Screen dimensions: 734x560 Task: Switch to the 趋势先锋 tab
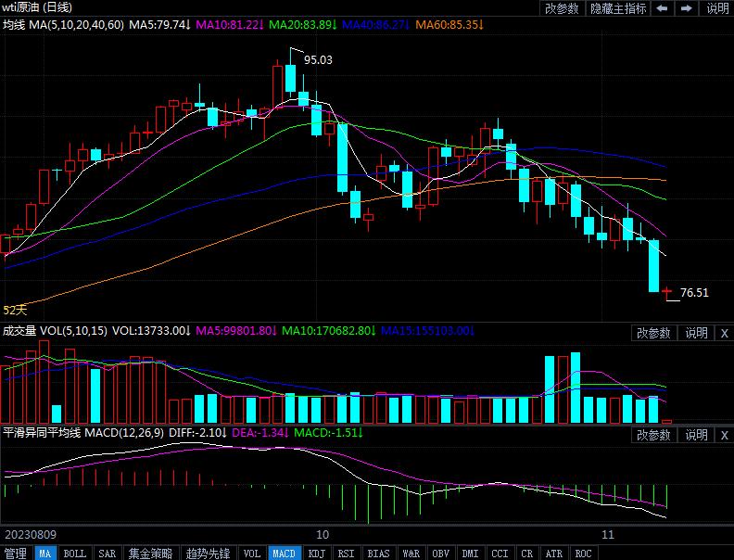coord(208,554)
